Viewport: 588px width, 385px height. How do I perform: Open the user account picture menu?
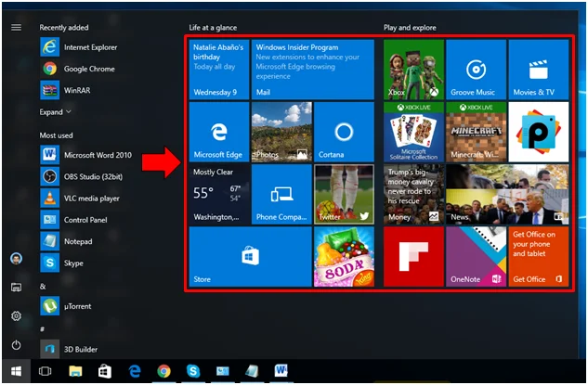[x=16, y=259]
